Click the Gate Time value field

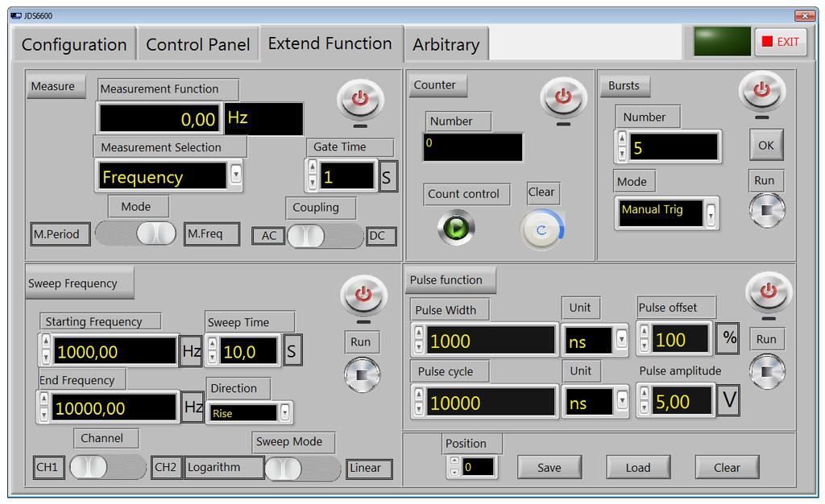pyautogui.click(x=347, y=176)
